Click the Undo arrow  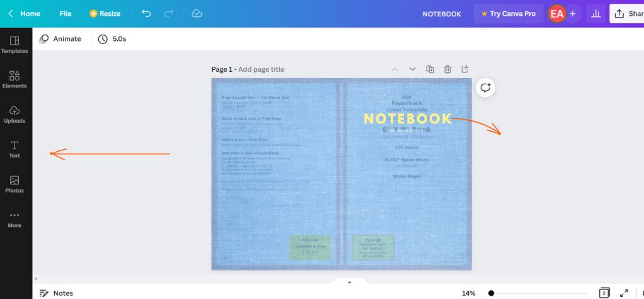(x=146, y=13)
